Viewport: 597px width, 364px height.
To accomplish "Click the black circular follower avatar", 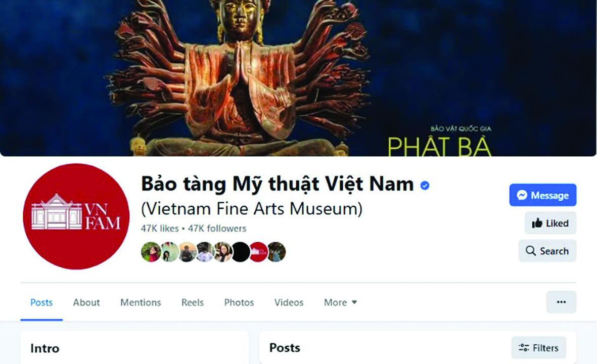I will [241, 252].
